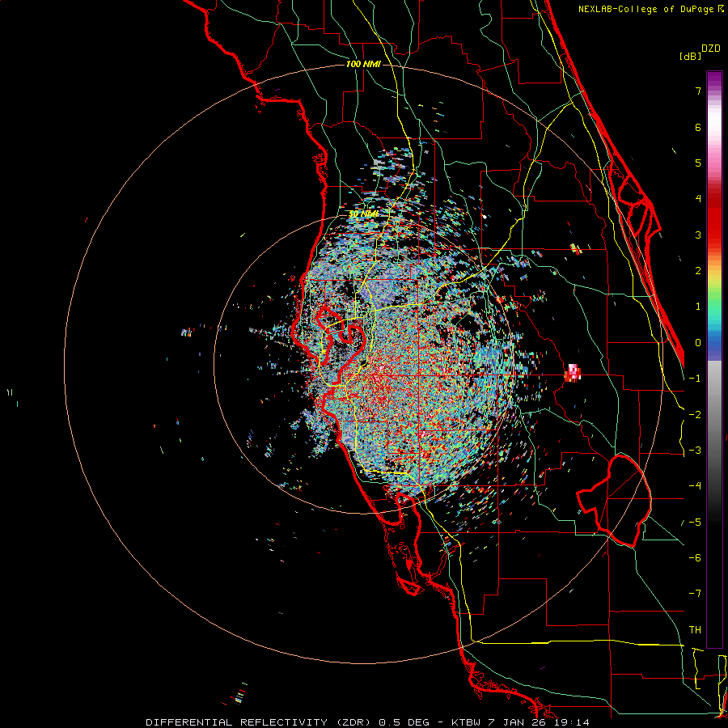This screenshot has width=728, height=728.
Task: Click the 4 value on color scale
Action: point(698,199)
